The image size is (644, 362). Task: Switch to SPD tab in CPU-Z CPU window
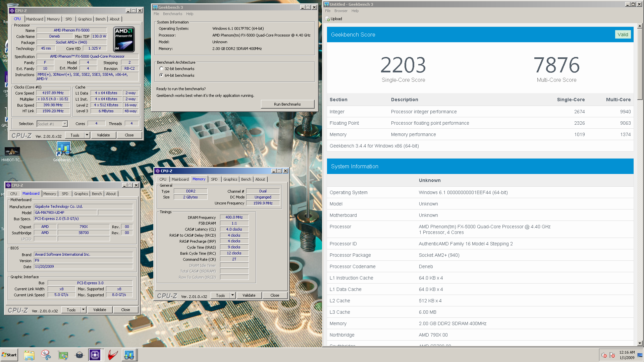pos(69,19)
